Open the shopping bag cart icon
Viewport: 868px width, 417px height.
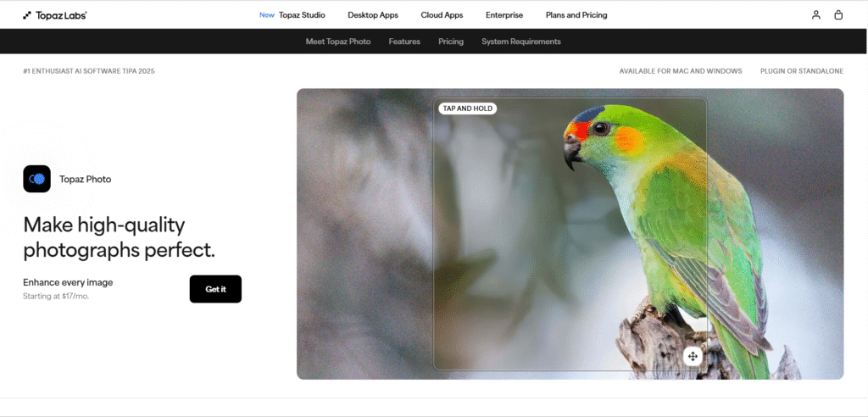[x=838, y=14]
